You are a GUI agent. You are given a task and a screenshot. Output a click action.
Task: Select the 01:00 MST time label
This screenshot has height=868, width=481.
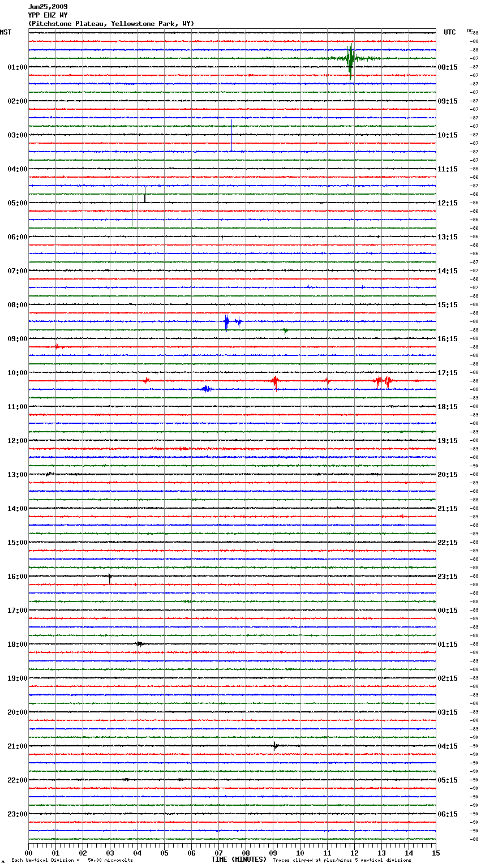[x=18, y=67]
